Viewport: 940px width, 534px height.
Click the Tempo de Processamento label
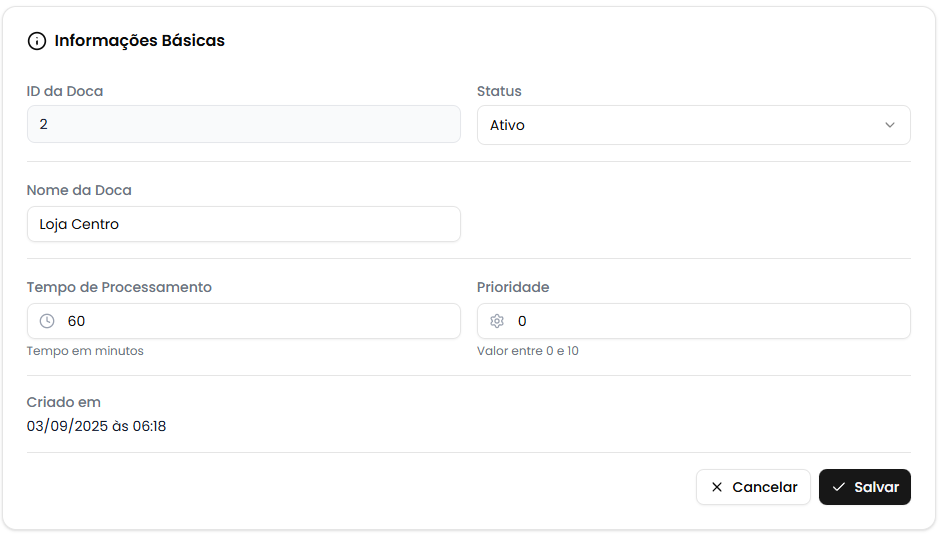pos(119,287)
